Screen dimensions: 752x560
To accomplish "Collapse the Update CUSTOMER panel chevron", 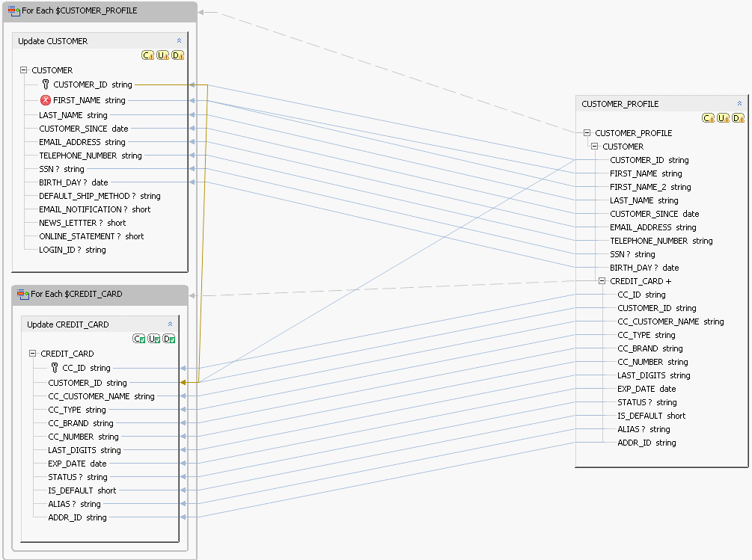I will pyautogui.click(x=179, y=41).
